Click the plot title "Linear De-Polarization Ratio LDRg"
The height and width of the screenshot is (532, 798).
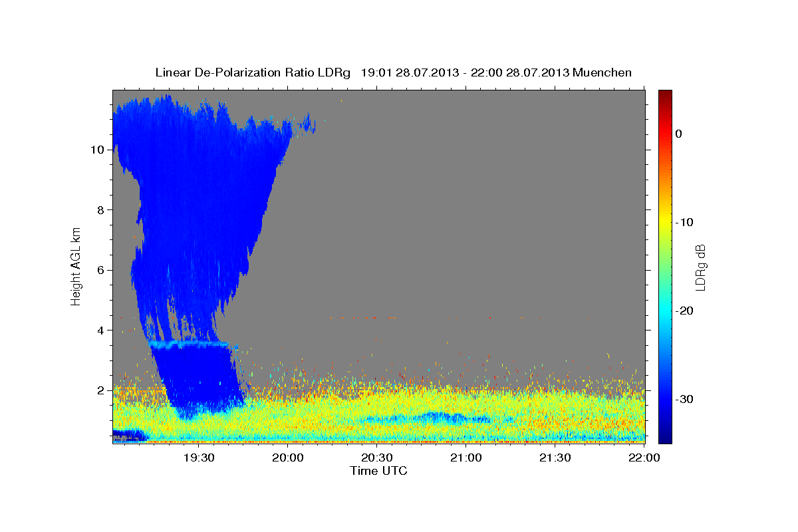(253, 72)
